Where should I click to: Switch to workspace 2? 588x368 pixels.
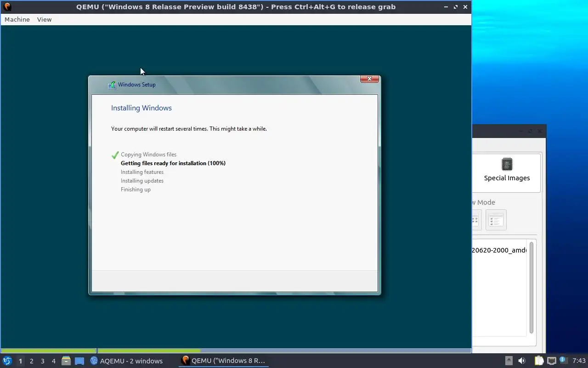click(31, 361)
